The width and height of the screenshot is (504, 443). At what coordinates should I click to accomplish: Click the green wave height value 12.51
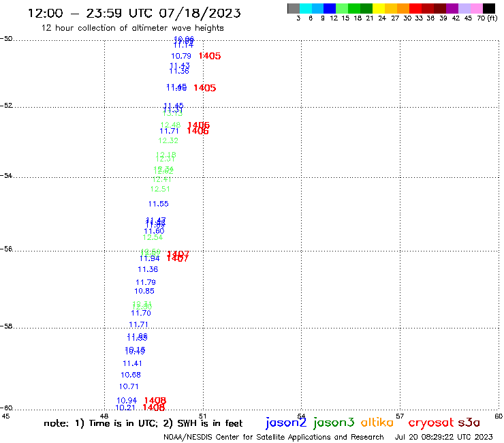(160, 189)
